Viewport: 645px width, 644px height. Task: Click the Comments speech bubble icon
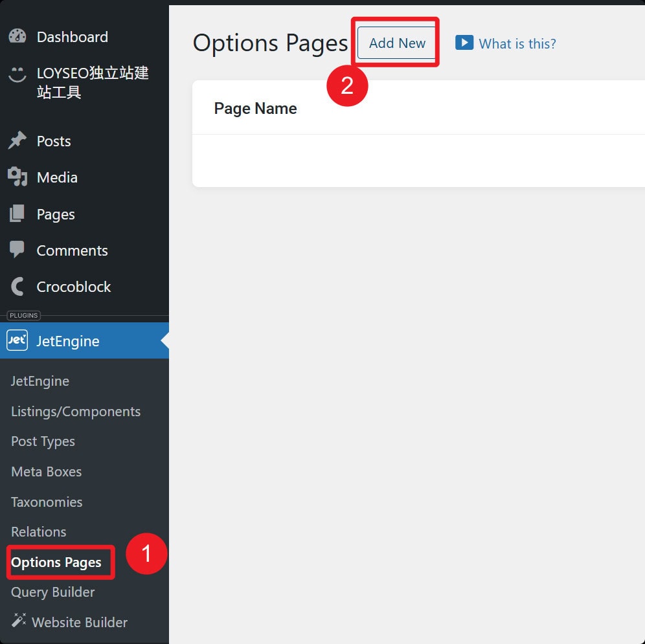pos(17,250)
